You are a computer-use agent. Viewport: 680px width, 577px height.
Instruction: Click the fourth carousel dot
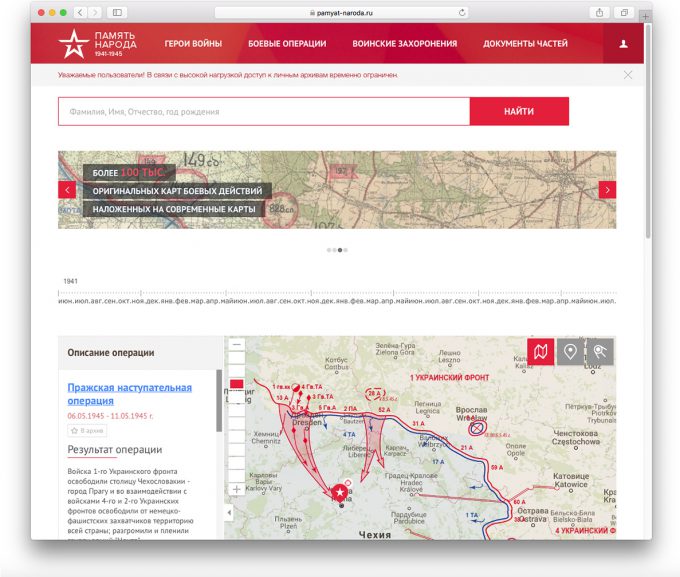346,250
